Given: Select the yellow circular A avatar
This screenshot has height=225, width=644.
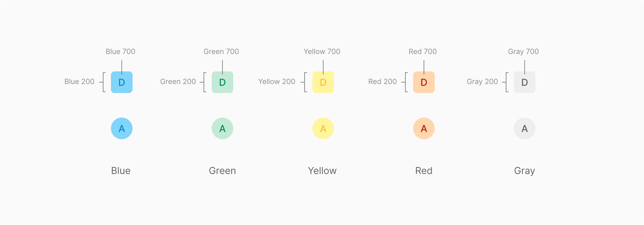Looking at the screenshot, I should [x=323, y=128].
